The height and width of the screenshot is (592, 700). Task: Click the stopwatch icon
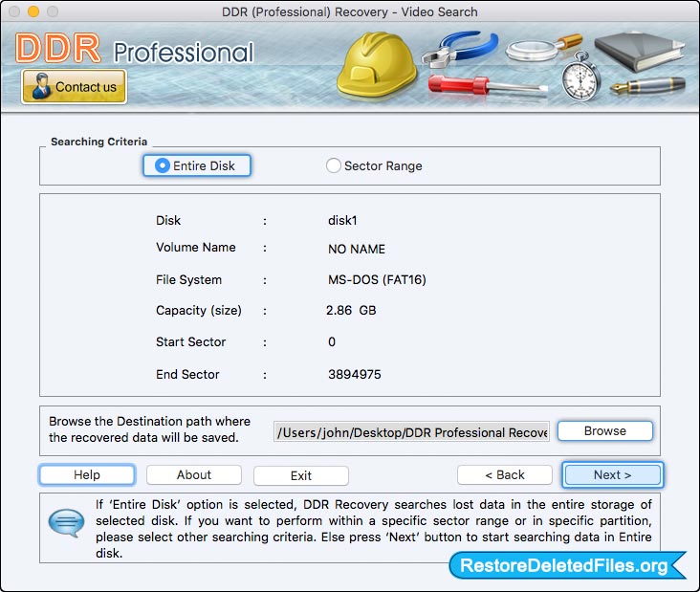coord(580,77)
